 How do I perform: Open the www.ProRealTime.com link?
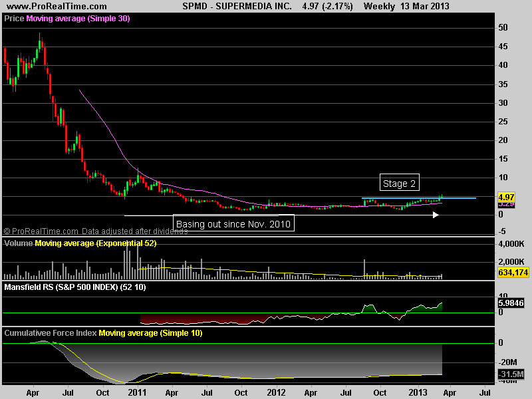point(45,6)
